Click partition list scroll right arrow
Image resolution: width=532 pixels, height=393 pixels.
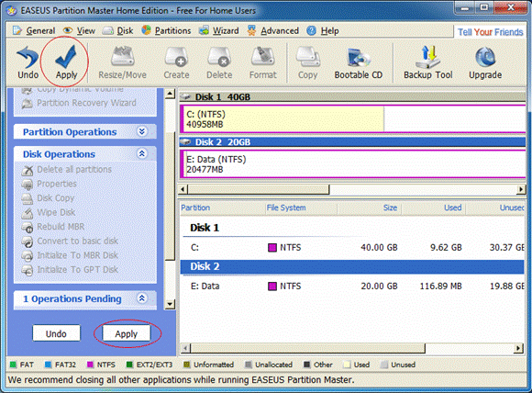pyautogui.click(x=518, y=348)
